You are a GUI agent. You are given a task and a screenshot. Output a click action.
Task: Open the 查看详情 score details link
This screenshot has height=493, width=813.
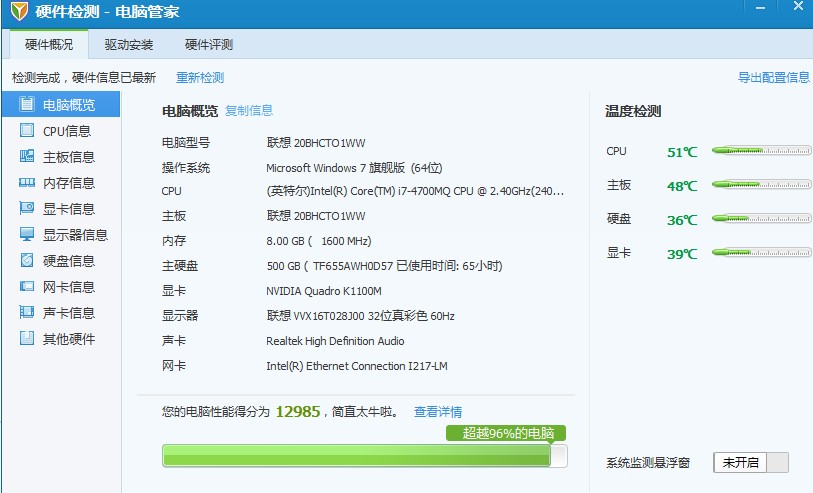438,412
